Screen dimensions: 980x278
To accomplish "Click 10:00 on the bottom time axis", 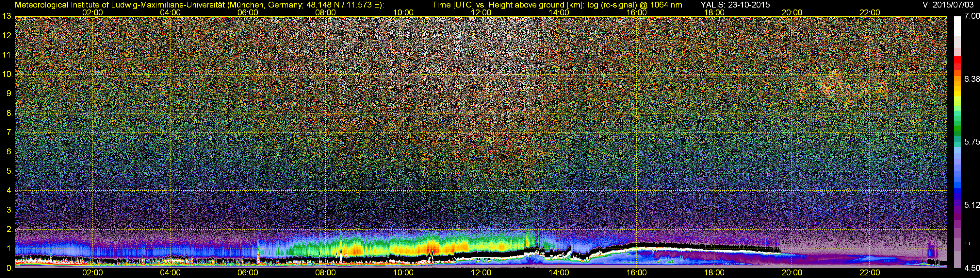I will coord(403,273).
